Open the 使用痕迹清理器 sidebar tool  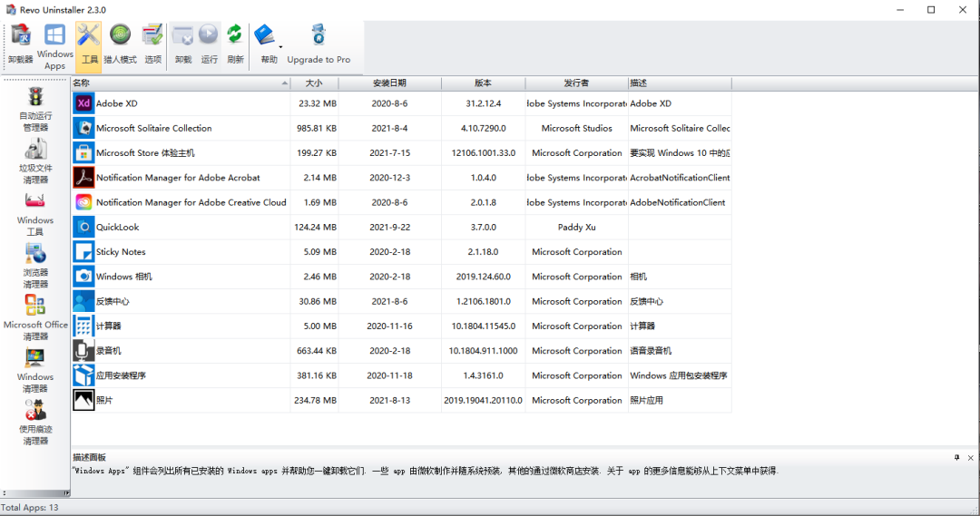click(x=35, y=423)
